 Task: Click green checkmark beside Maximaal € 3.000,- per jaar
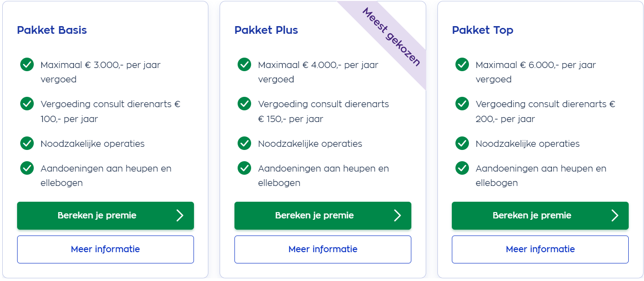[27, 64]
